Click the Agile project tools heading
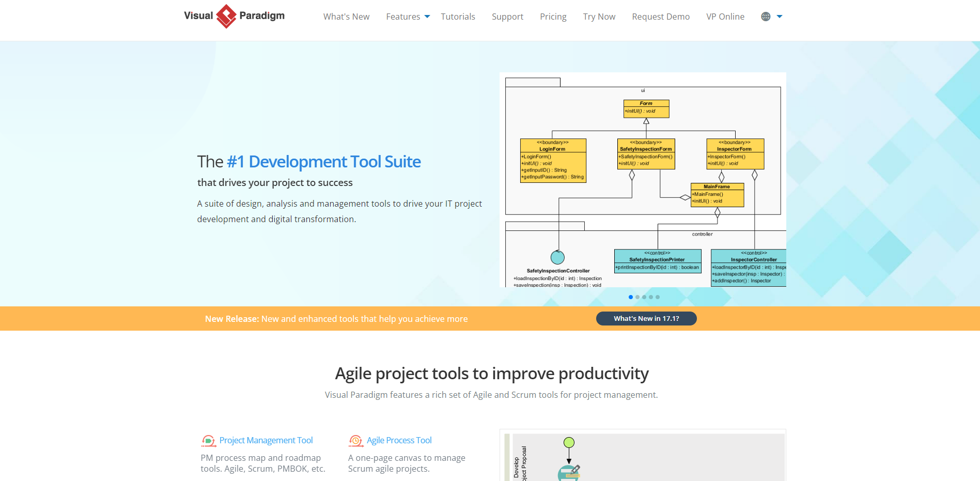The width and height of the screenshot is (980, 481). pyautogui.click(x=492, y=374)
